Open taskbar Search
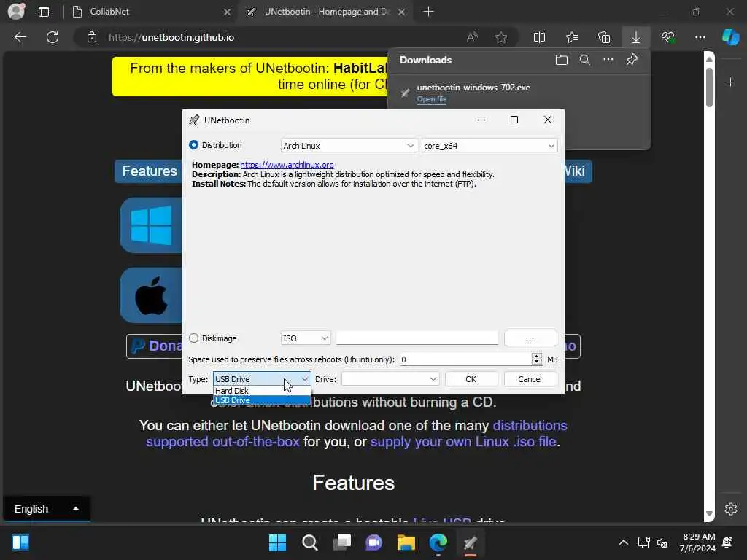Viewport: 747px width, 560px height. [309, 542]
